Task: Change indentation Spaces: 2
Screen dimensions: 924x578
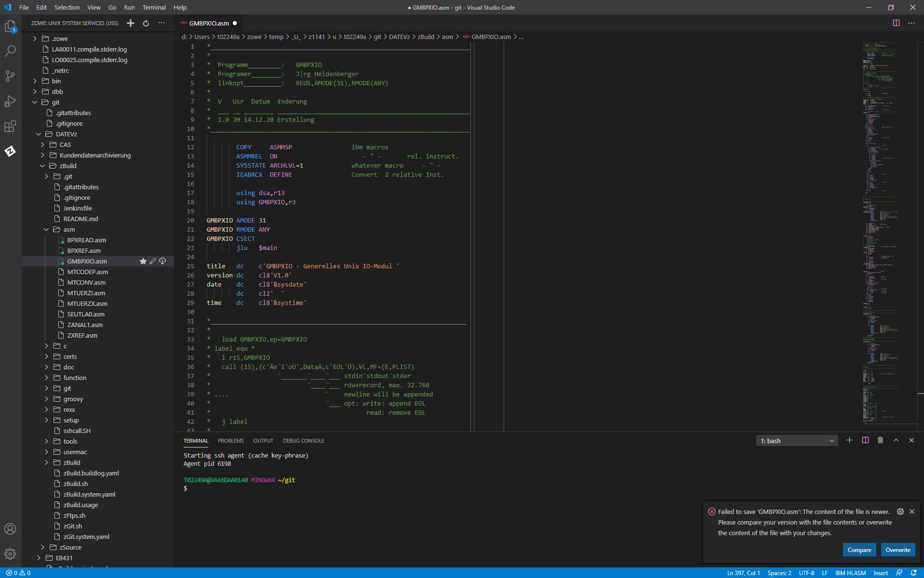Action: (779, 573)
